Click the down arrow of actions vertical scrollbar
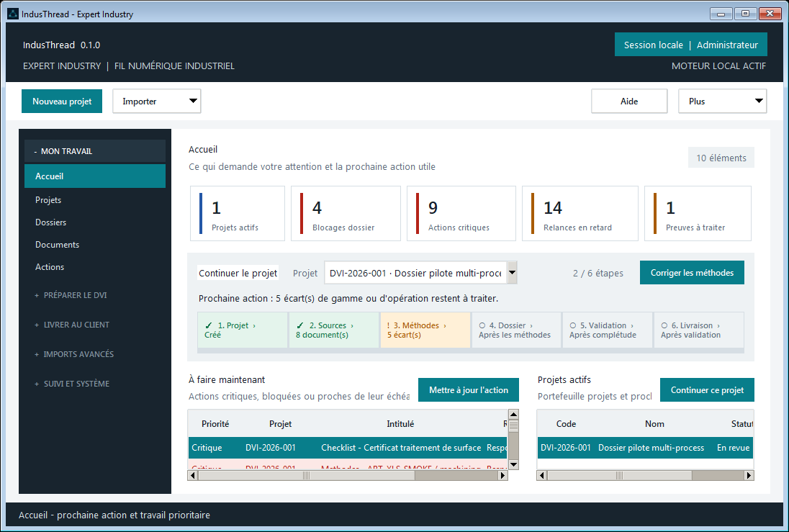789x532 pixels. [x=513, y=464]
